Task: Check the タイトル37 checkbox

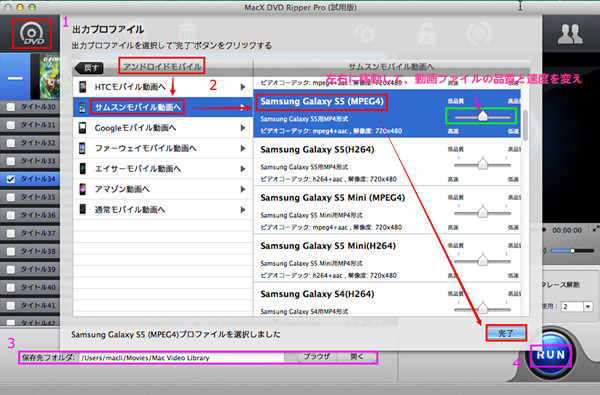Action: pos(11,233)
